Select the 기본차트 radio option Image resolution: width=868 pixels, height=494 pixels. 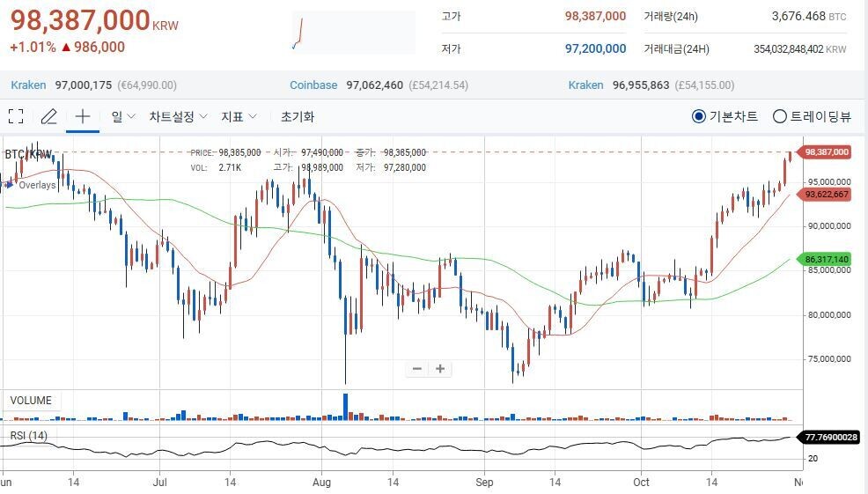point(699,116)
